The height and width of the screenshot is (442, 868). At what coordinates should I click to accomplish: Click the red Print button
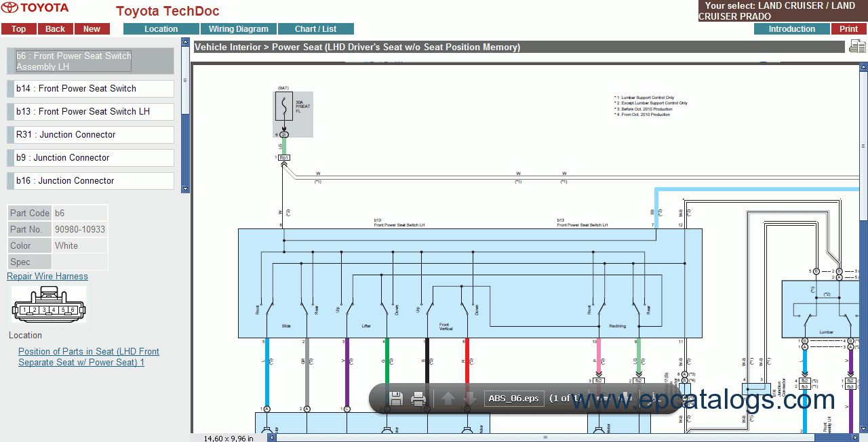coord(849,29)
